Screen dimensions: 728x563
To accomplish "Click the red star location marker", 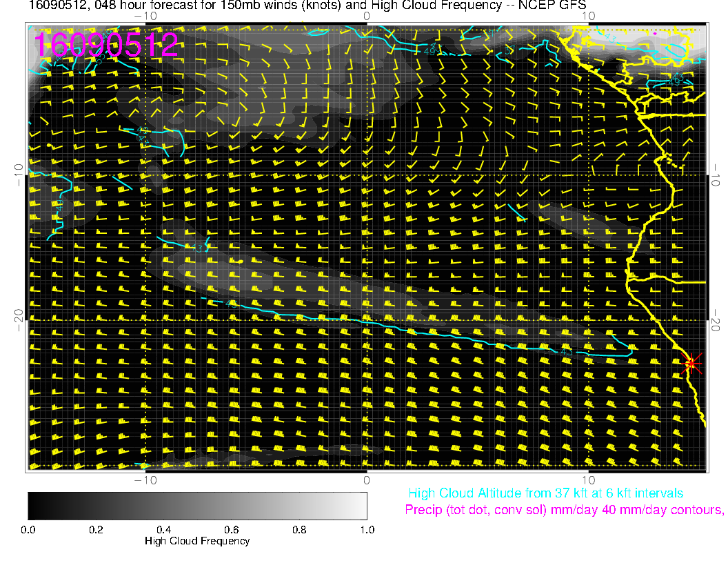I will click(691, 363).
